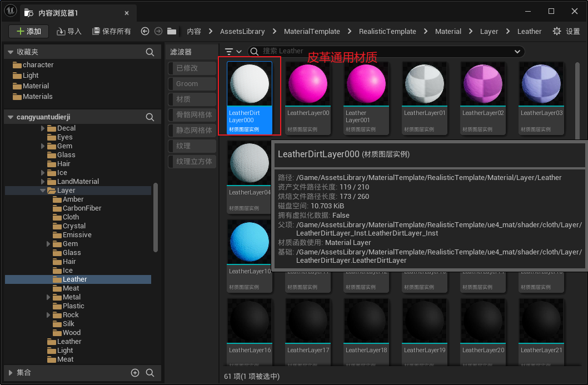
Task: Open the settings gear icon
Action: coord(557,32)
